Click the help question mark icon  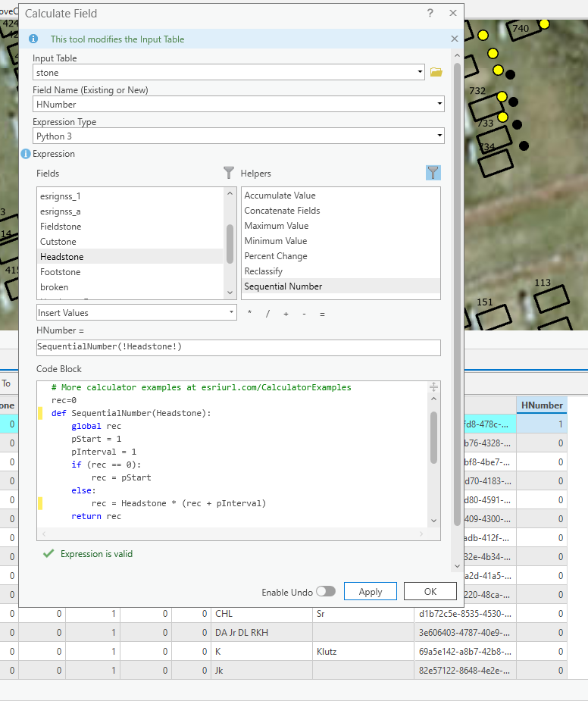click(x=430, y=14)
